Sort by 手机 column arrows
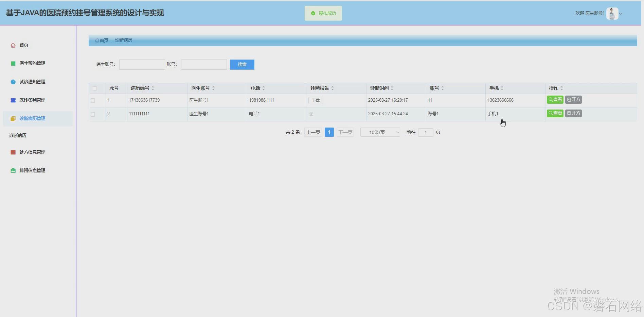The width and height of the screenshot is (644, 317). (x=502, y=88)
